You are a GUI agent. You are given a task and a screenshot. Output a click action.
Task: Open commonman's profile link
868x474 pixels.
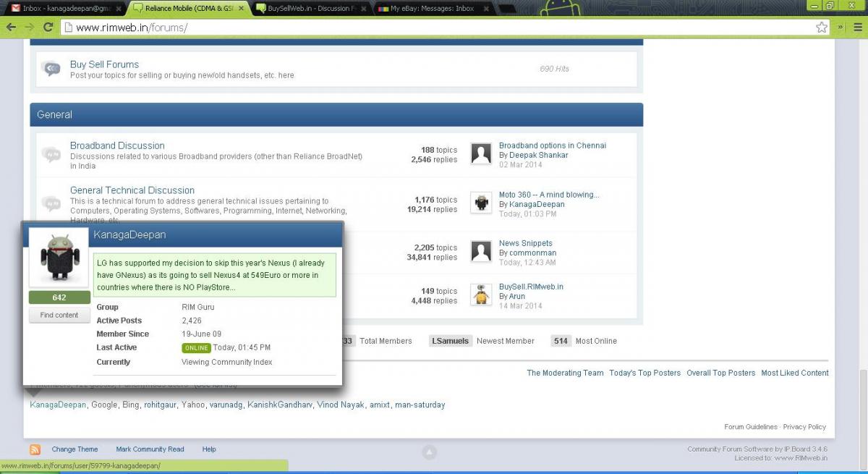click(x=533, y=253)
